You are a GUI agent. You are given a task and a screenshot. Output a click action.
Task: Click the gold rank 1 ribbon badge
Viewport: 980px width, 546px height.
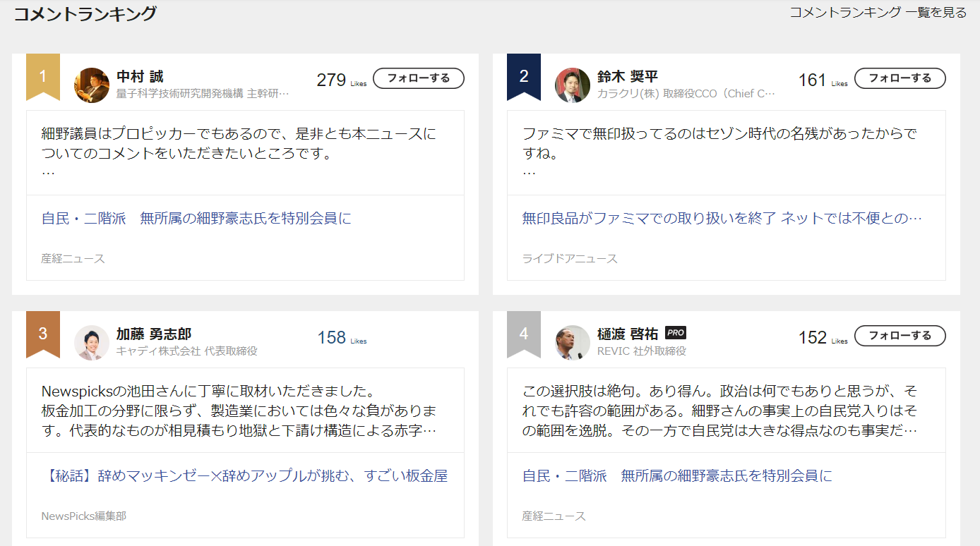43,76
